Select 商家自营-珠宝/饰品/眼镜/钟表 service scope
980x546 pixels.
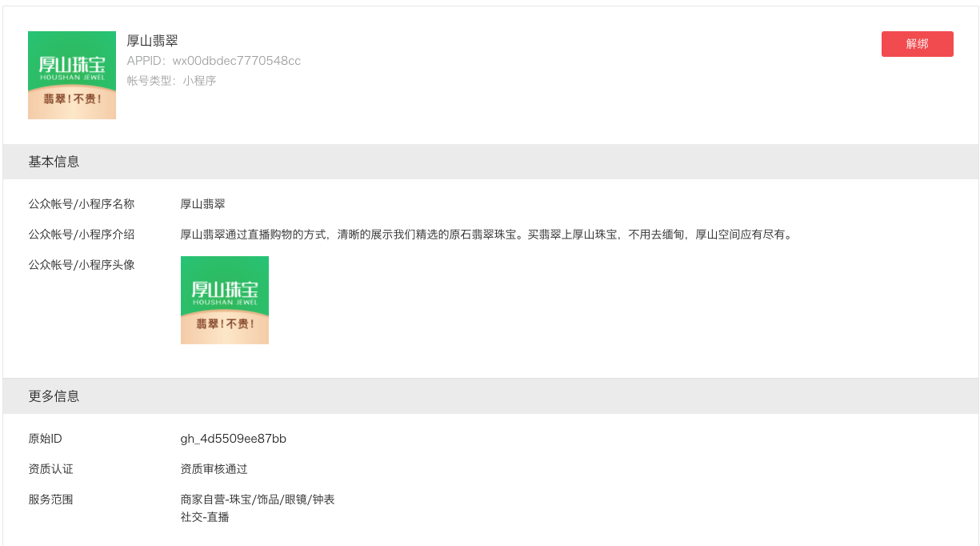(258, 500)
